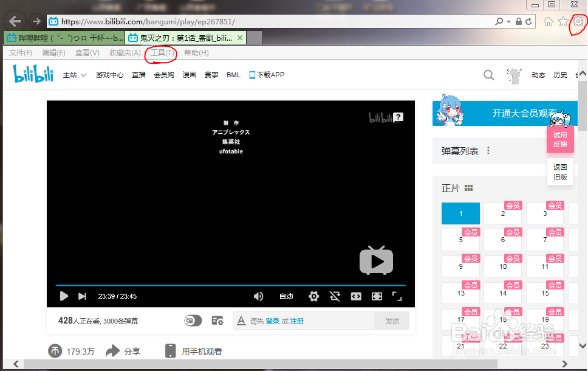Play the video with the play button

tap(64, 296)
